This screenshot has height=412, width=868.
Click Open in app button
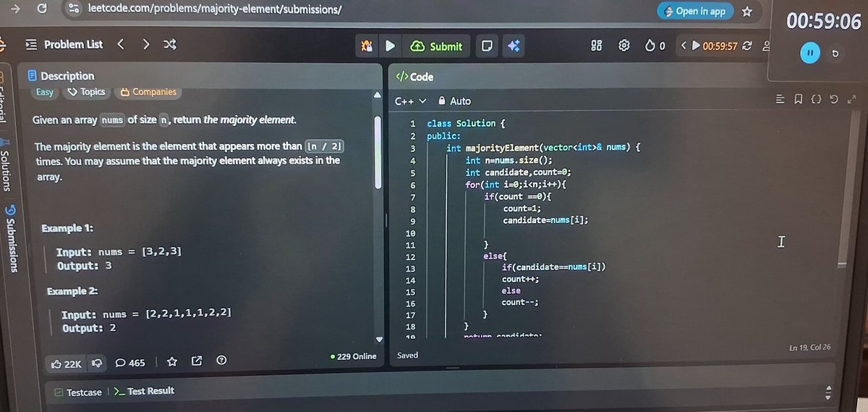click(x=694, y=11)
